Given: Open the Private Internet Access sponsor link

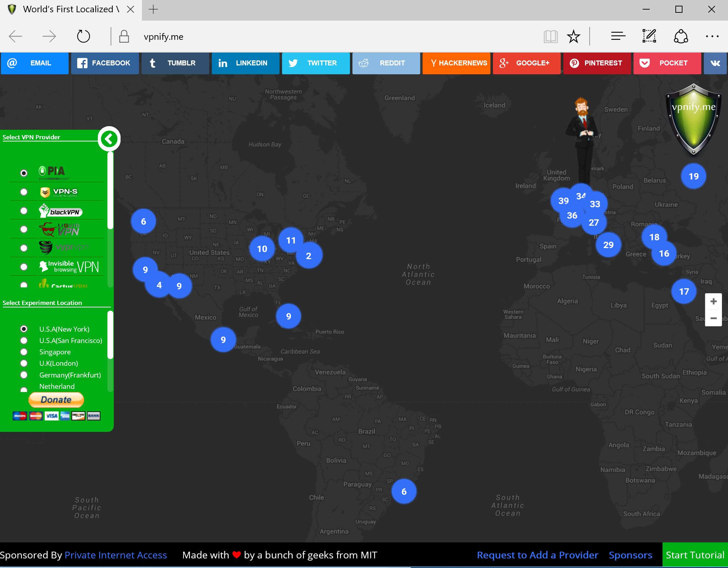Looking at the screenshot, I should (x=116, y=555).
